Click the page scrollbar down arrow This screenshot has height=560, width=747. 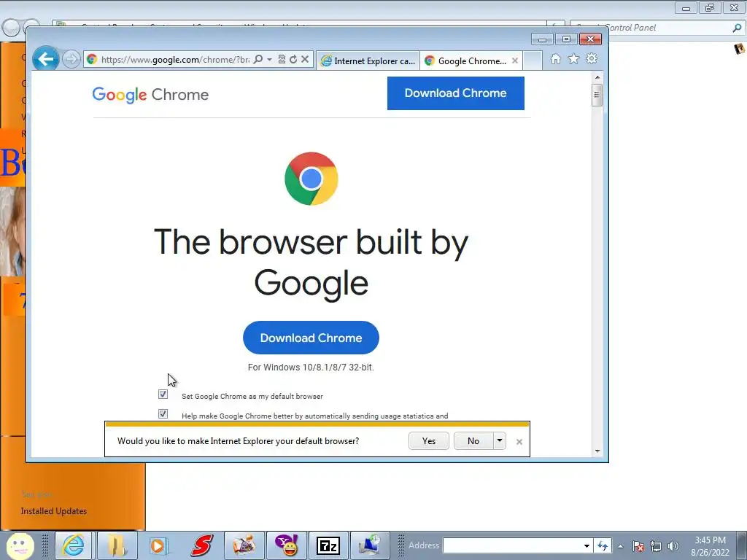pos(597,451)
